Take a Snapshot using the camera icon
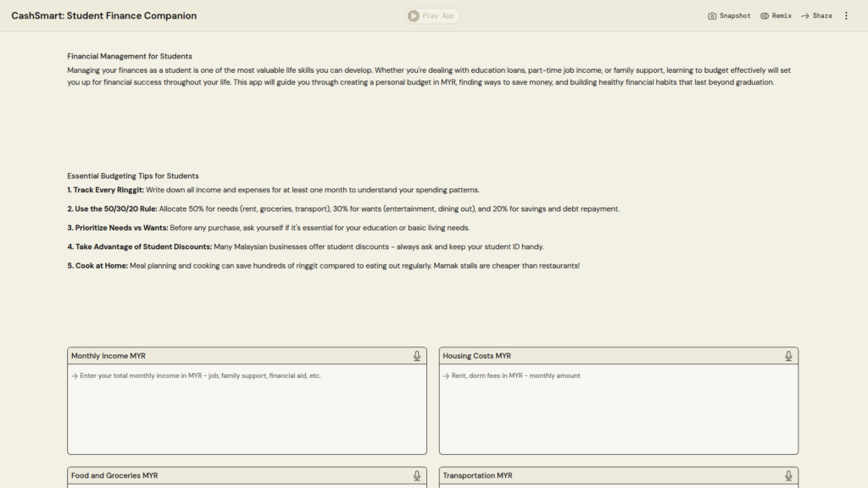The width and height of the screenshot is (868, 488). pyautogui.click(x=729, y=16)
